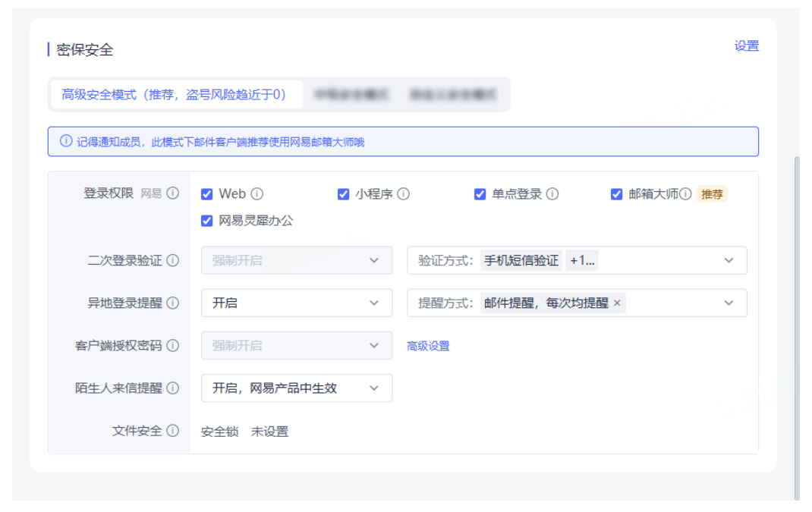The height and width of the screenshot is (512, 812).
Task: Click the info icon beside 邮箱大师
Action: coord(685,193)
